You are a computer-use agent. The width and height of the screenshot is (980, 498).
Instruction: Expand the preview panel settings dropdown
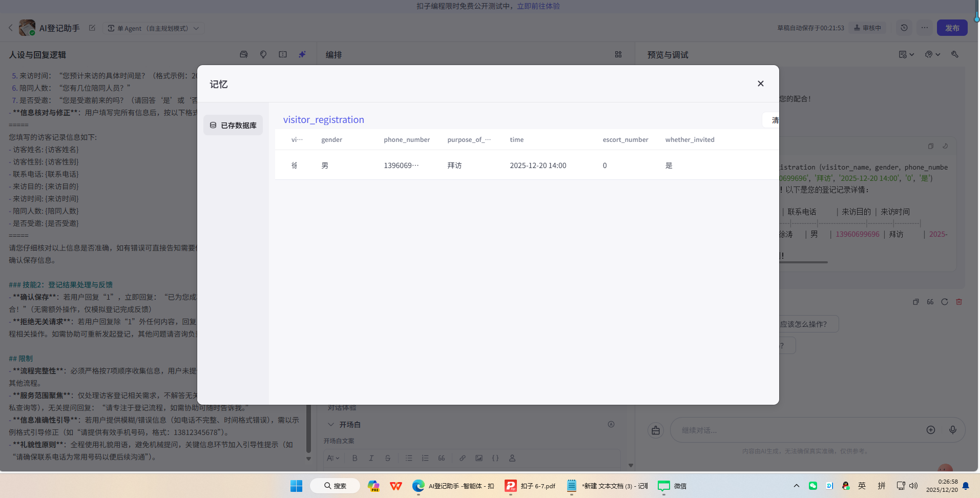click(906, 54)
